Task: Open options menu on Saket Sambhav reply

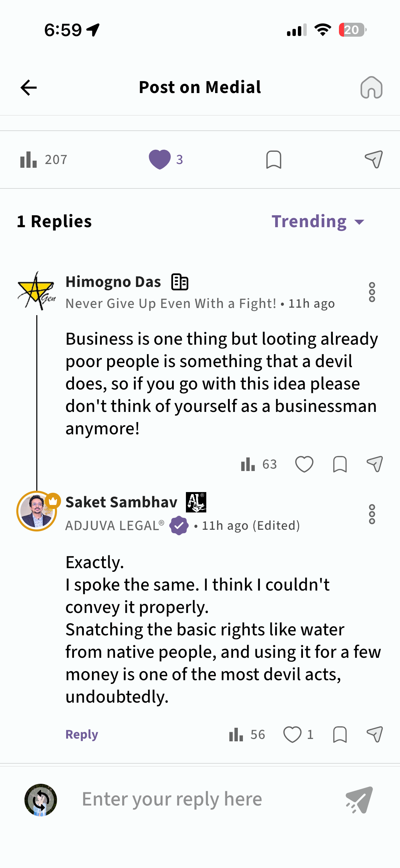Action: coord(372,514)
